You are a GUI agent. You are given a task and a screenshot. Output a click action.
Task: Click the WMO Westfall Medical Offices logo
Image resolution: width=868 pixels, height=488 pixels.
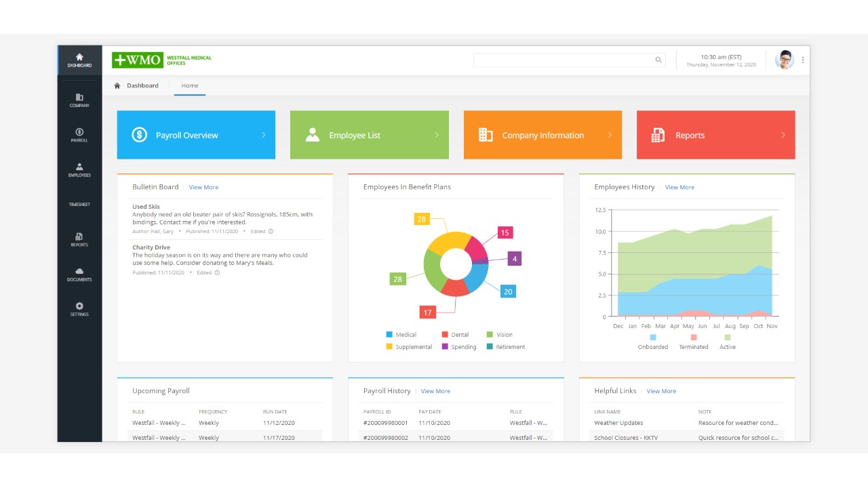(162, 60)
